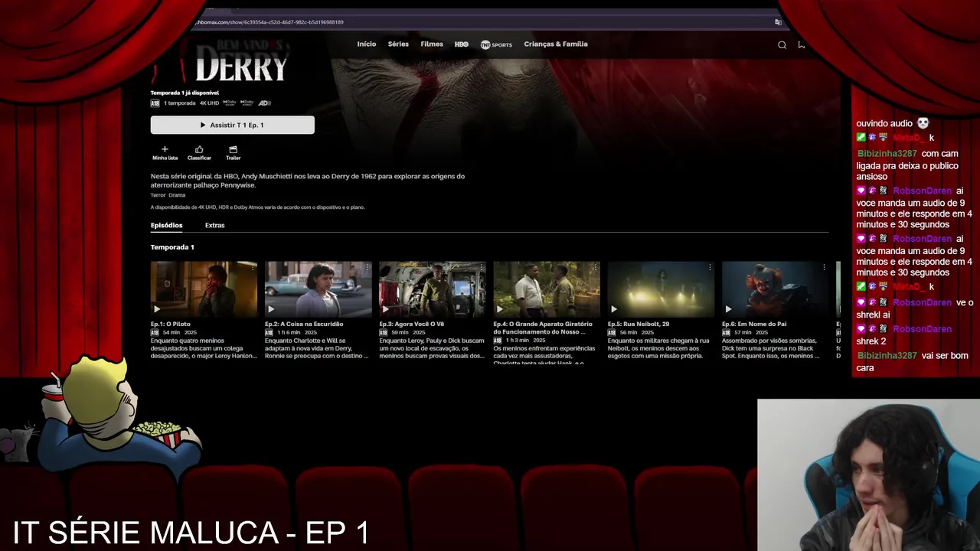980x551 pixels.
Task: Click the AD audio description badge
Action: [264, 103]
